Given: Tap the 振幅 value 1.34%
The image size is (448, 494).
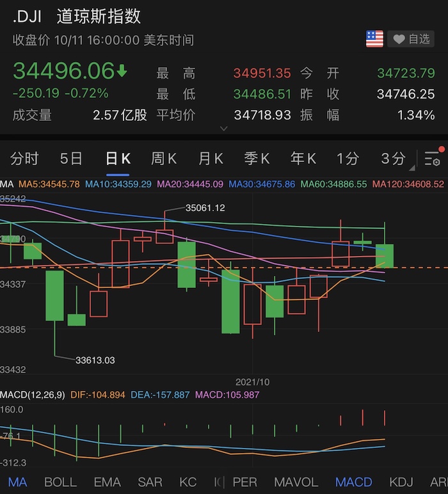Looking at the screenshot, I should tap(416, 115).
